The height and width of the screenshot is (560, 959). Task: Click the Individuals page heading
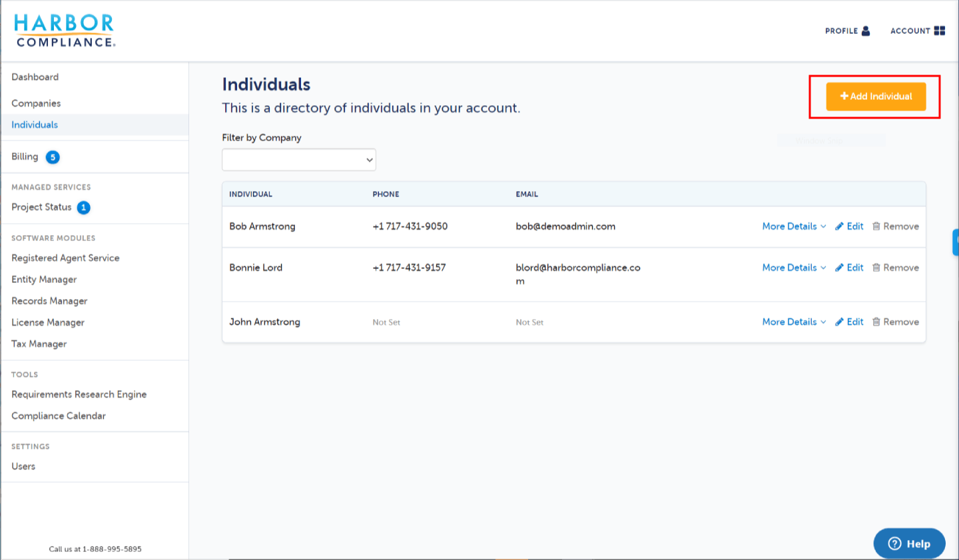coord(266,85)
